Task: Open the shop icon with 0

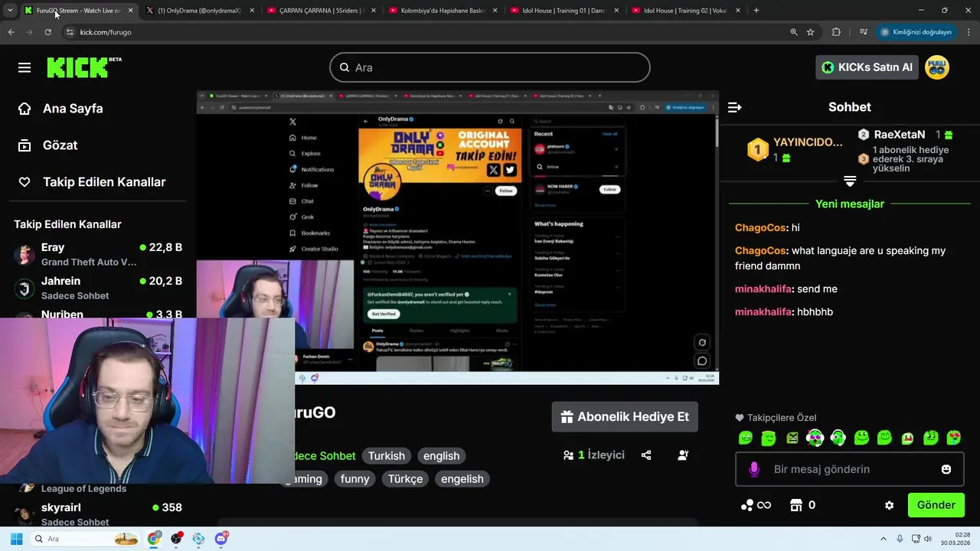Action: [802, 505]
